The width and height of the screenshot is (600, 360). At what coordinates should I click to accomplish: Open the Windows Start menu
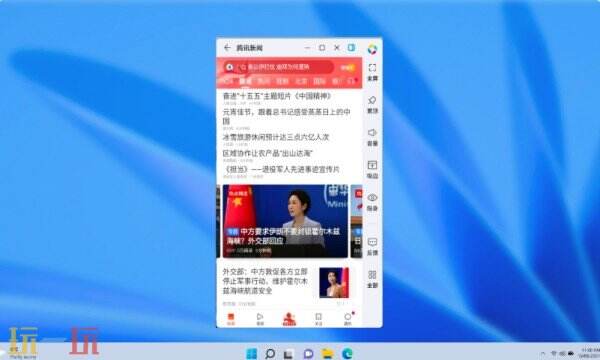click(251, 353)
